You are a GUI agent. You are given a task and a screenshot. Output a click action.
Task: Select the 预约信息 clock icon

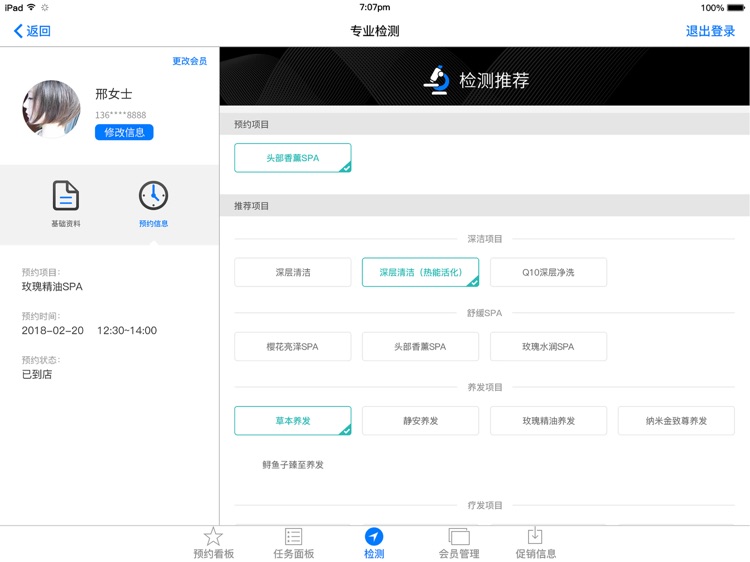pyautogui.click(x=154, y=196)
